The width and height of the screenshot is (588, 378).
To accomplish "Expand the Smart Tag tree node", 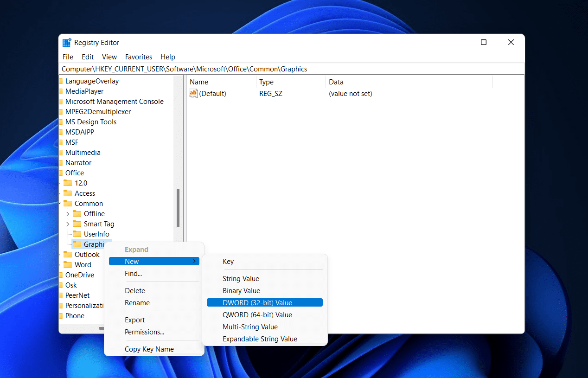I will pyautogui.click(x=68, y=224).
